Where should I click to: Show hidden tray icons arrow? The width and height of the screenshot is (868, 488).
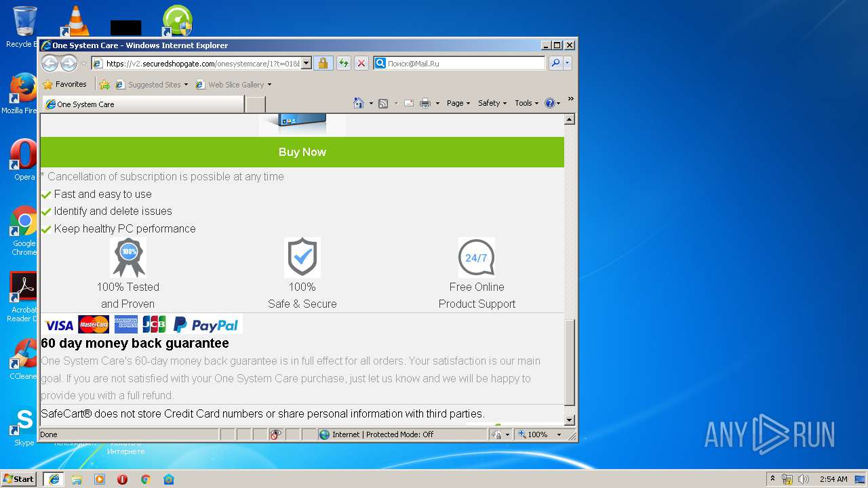pos(772,479)
